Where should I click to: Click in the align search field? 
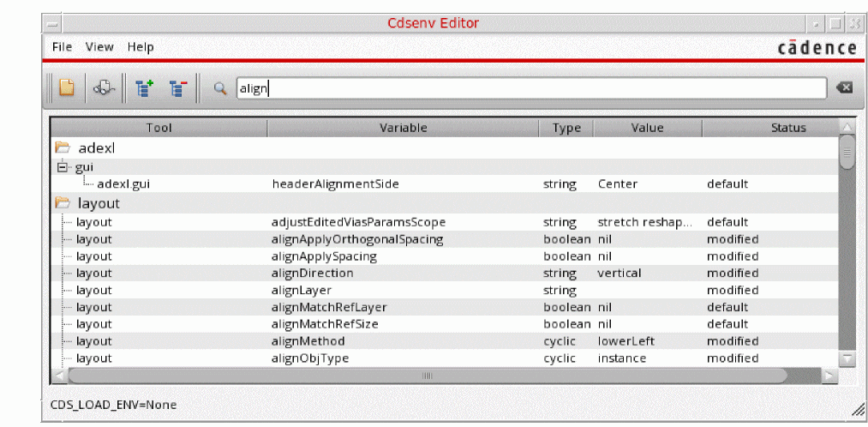(531, 87)
